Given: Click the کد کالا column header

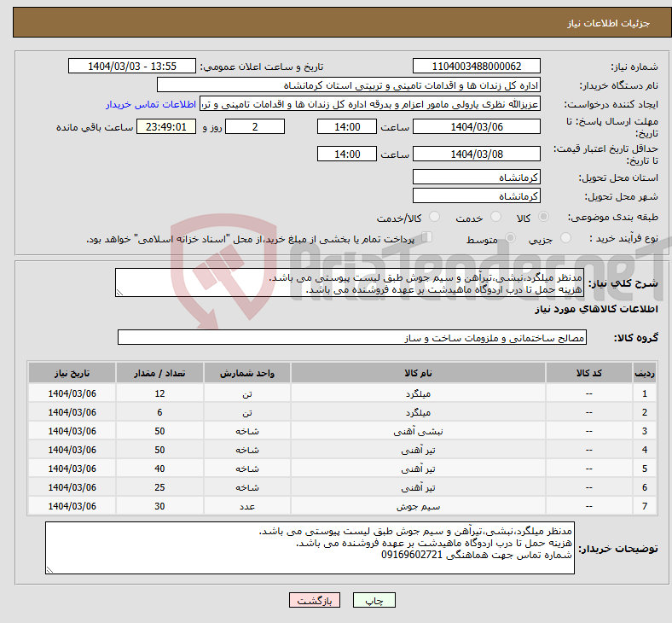Looking at the screenshot, I should pyautogui.click(x=589, y=373).
